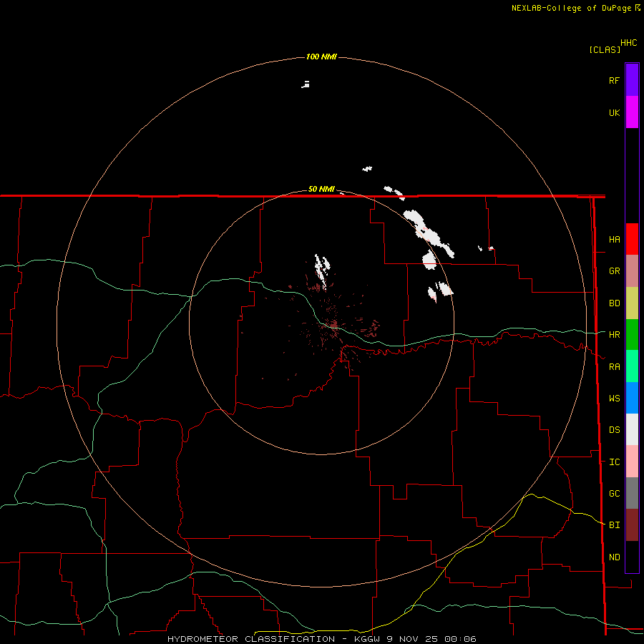Image resolution: width=644 pixels, height=644 pixels.
Task: Click the NEXLAB-College of DuPage text
Action: click(571, 8)
